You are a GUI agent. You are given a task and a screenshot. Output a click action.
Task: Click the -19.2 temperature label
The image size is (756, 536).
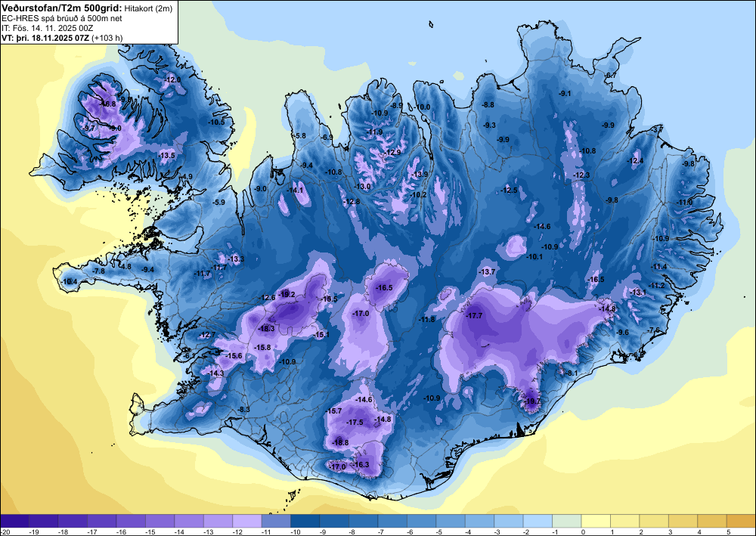pos(287,295)
